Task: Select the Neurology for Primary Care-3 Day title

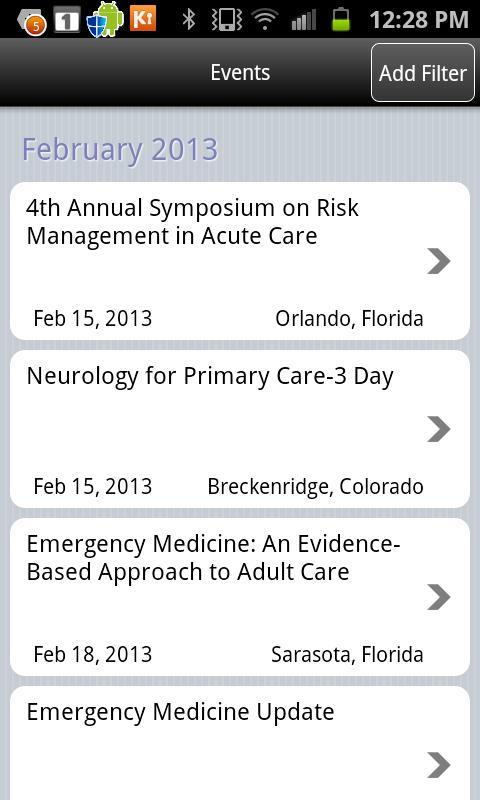Action: (x=210, y=377)
